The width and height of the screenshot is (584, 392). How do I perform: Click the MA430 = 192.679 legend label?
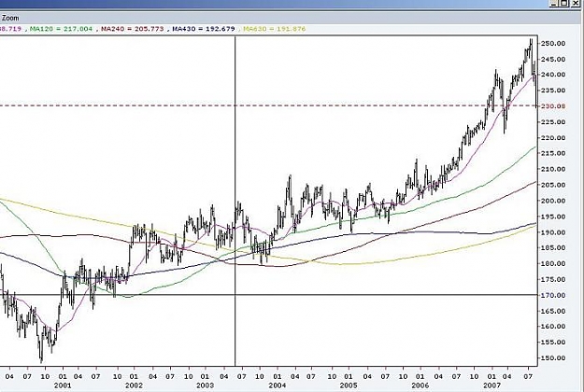click(204, 28)
